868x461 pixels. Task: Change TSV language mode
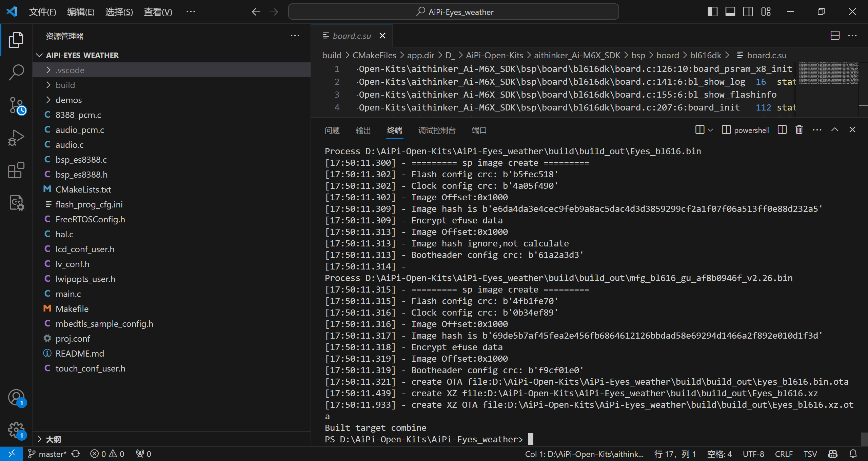click(x=810, y=454)
